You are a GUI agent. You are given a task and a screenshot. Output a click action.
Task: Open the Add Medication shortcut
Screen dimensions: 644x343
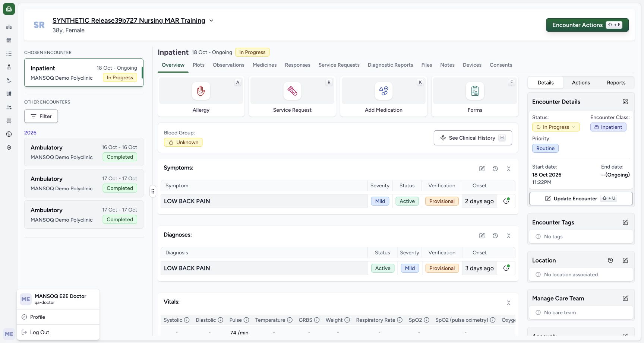point(383,96)
